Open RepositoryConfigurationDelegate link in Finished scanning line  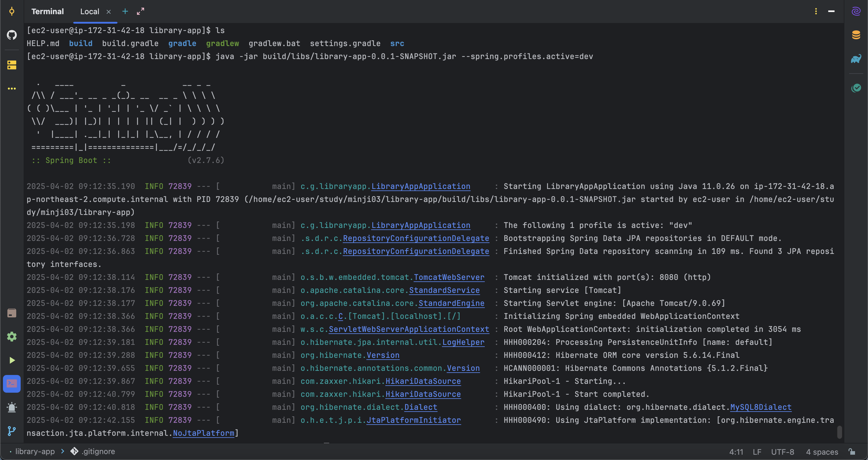click(416, 251)
